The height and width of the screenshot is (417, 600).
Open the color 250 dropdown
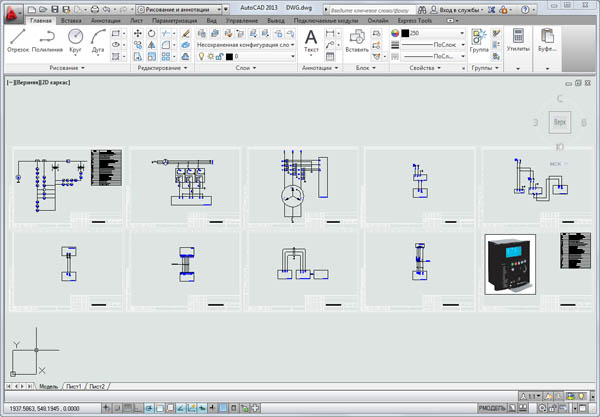click(433, 33)
